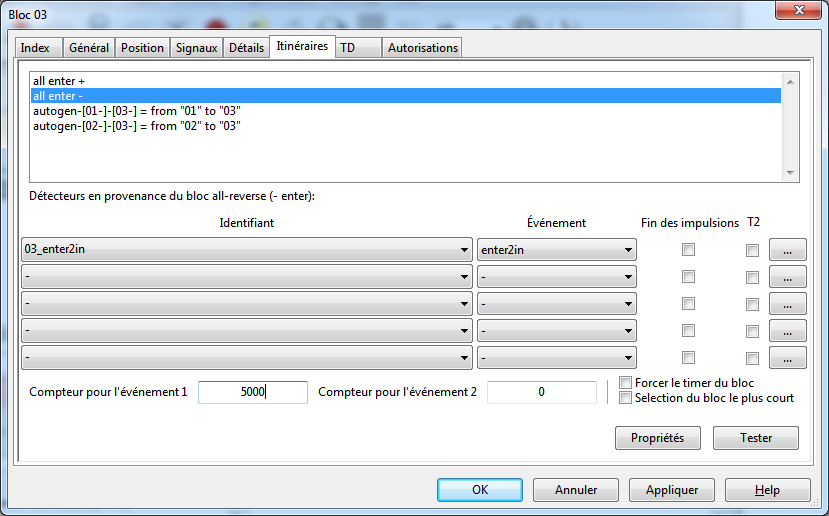The height and width of the screenshot is (516, 829).
Task: Go to the Général tab
Action: [89, 48]
